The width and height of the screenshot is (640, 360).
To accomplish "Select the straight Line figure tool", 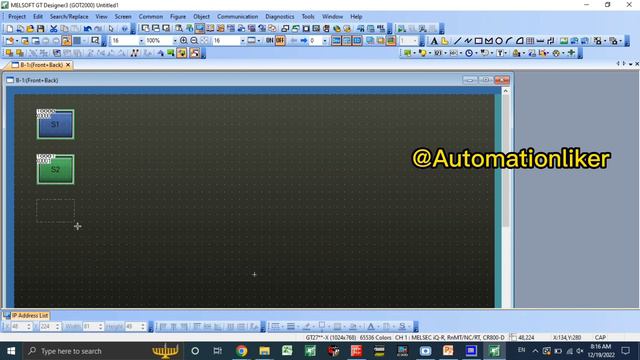I will 458,41.
